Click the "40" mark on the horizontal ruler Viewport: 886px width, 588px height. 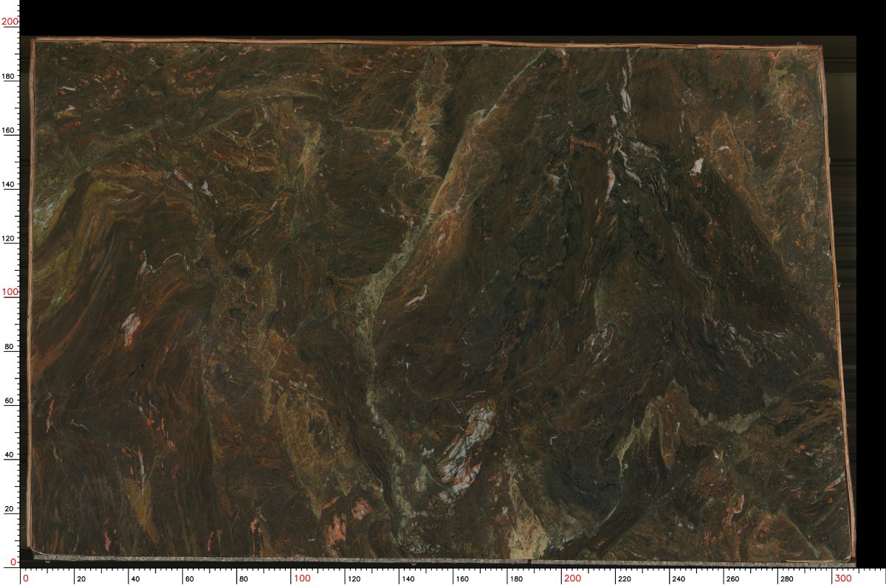(135, 580)
